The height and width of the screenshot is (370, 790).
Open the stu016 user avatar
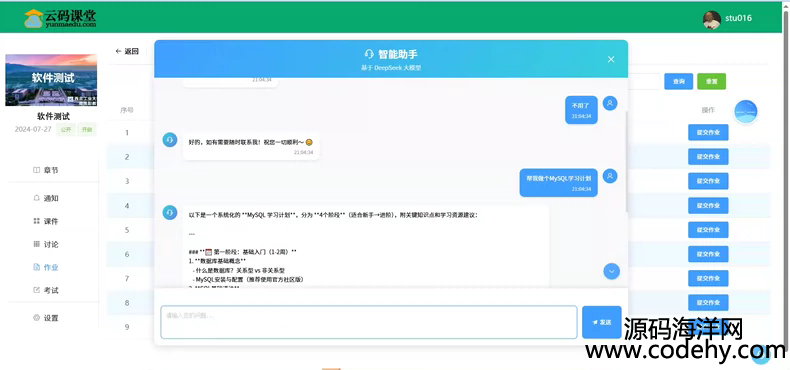712,19
